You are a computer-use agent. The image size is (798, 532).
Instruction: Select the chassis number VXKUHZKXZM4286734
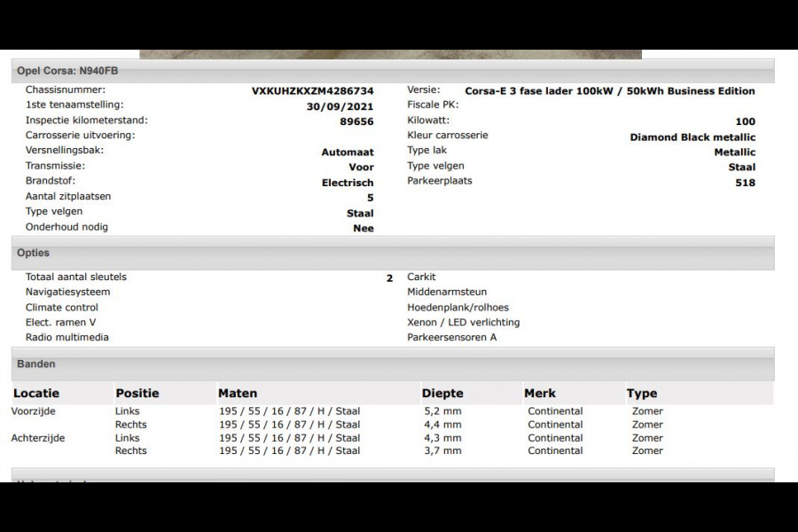click(x=312, y=91)
